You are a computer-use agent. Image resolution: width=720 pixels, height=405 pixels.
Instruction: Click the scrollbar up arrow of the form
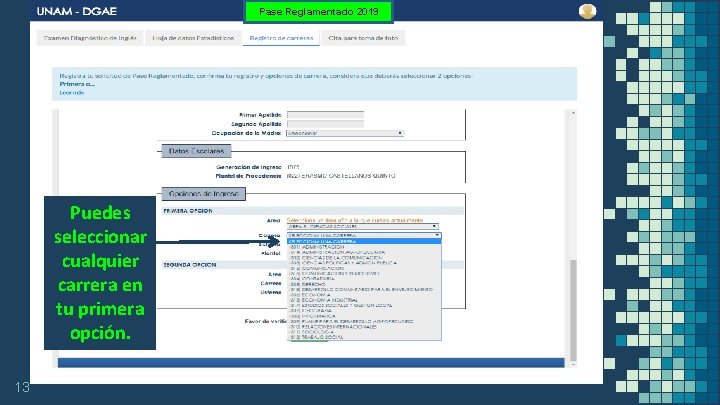(573, 113)
